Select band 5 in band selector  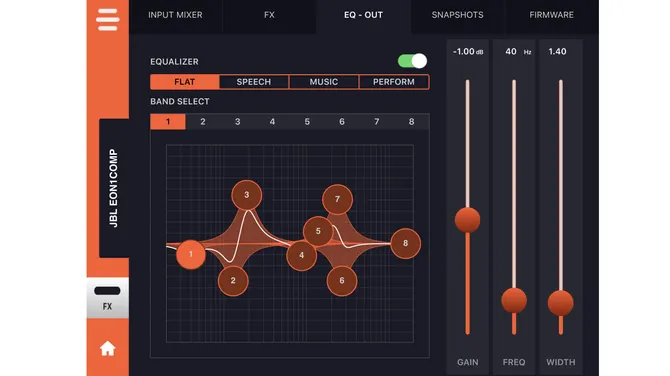[x=307, y=122]
